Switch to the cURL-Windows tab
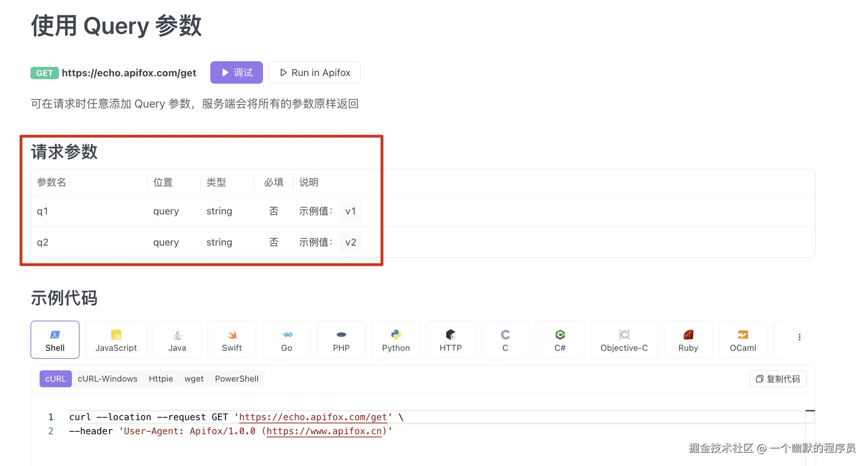This screenshot has width=868, height=466. coord(108,378)
